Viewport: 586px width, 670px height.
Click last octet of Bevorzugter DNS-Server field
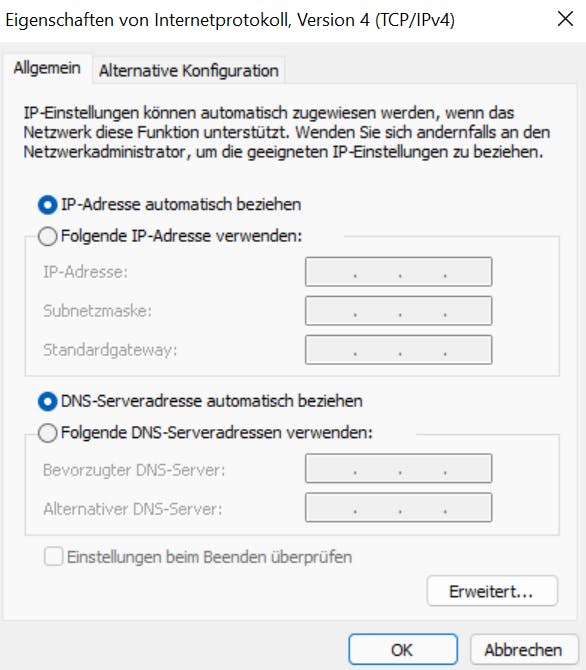pyautogui.click(x=468, y=468)
